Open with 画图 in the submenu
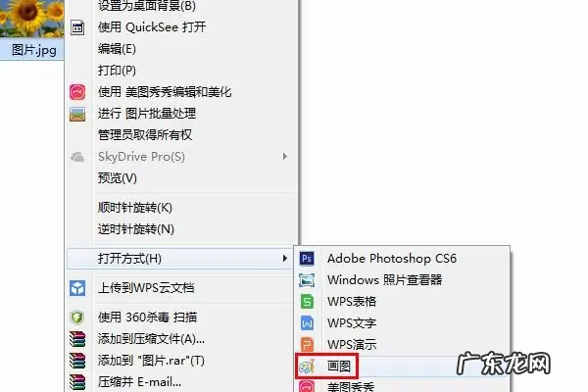Image resolution: width=588 pixels, height=392 pixels. tap(339, 367)
